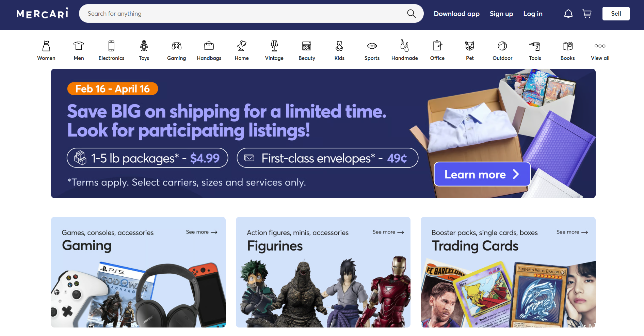This screenshot has height=336, width=644.
Task: Select the Handbags category icon
Action: (x=209, y=46)
